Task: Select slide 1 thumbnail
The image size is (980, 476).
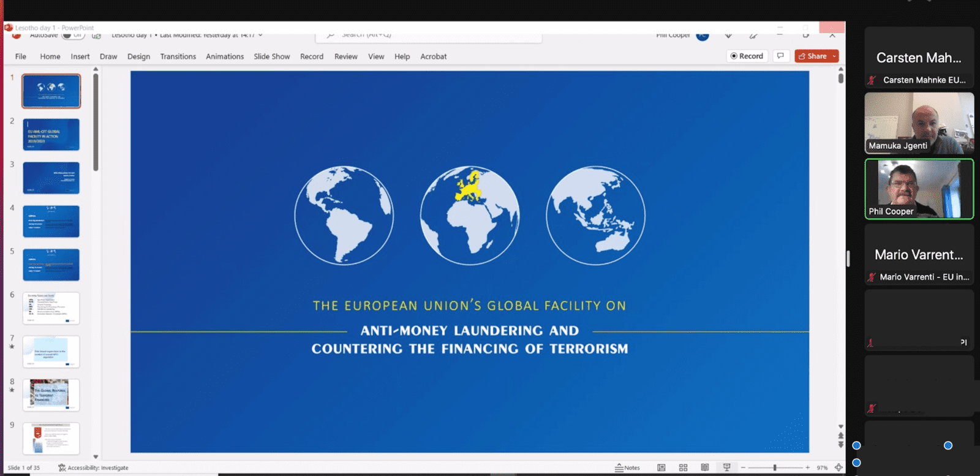Action: (51, 91)
